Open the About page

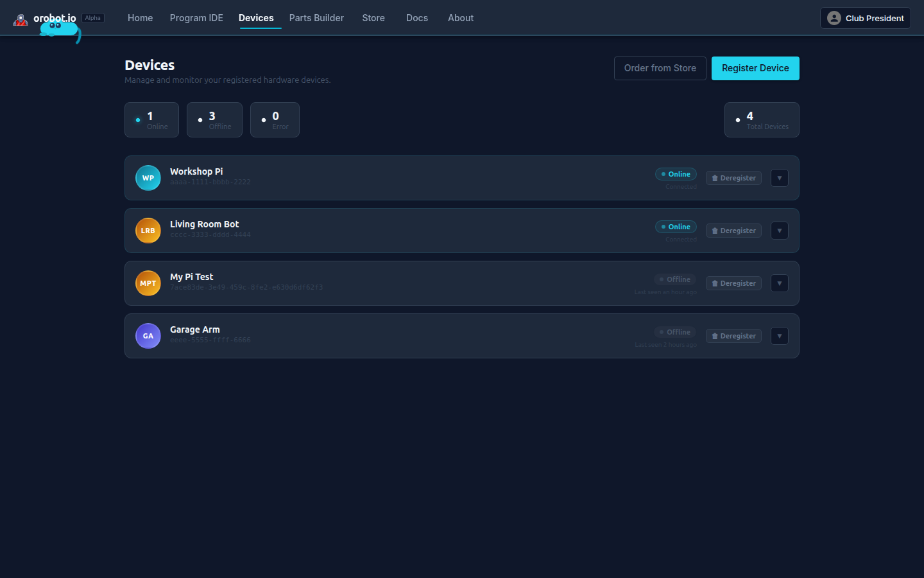461,18
